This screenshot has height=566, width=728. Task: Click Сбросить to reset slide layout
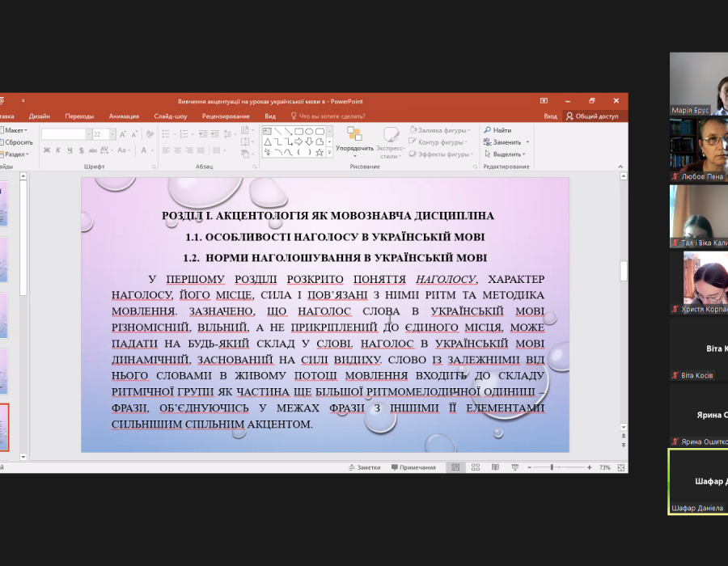point(16,142)
